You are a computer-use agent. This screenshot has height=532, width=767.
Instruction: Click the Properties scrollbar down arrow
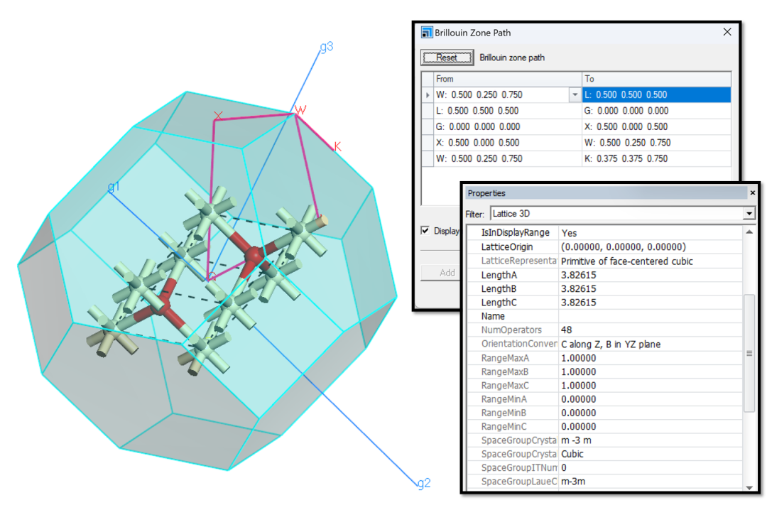(x=749, y=487)
